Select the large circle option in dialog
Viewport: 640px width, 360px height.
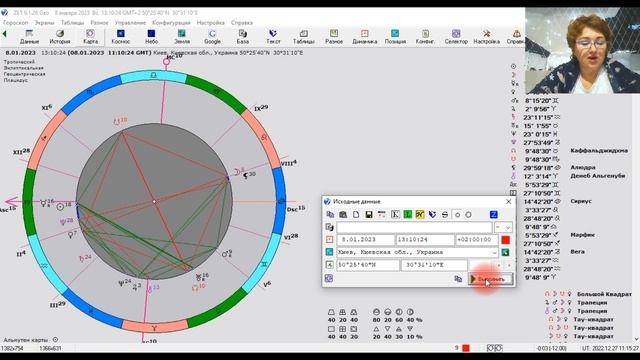point(468,215)
